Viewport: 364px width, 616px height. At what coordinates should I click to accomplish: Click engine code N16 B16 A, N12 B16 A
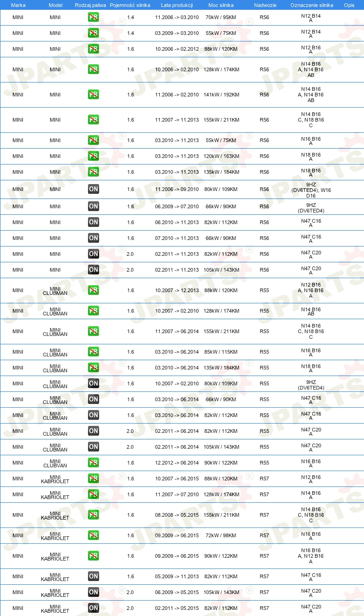point(311,556)
